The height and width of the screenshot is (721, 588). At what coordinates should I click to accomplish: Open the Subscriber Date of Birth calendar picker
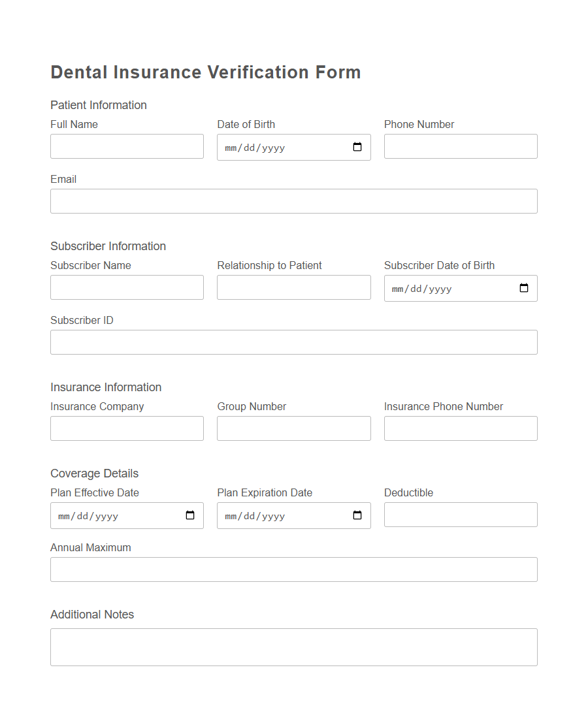(x=524, y=288)
